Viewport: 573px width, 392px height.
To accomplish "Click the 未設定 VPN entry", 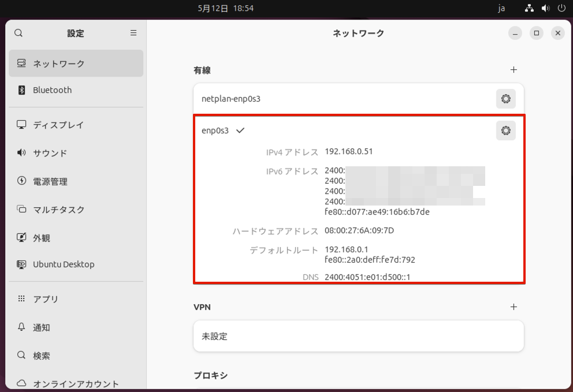I will point(358,335).
